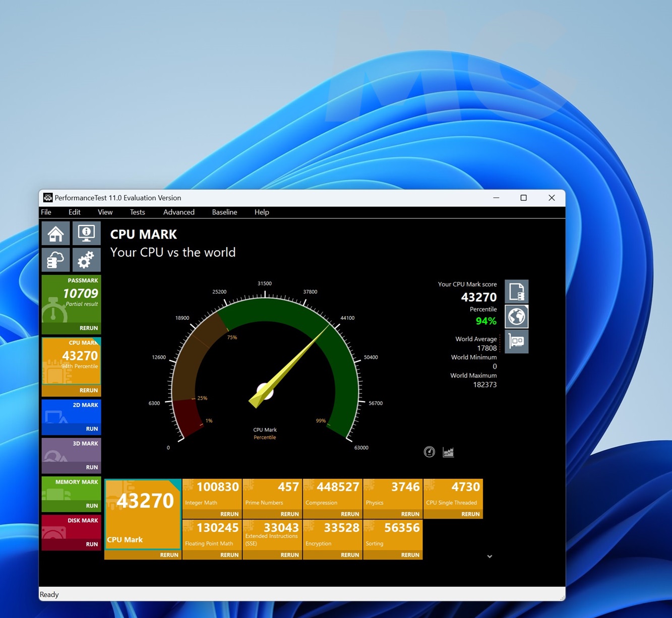The width and height of the screenshot is (672, 618).
Task: Click the hardware card comparison icon
Action: pos(516,342)
